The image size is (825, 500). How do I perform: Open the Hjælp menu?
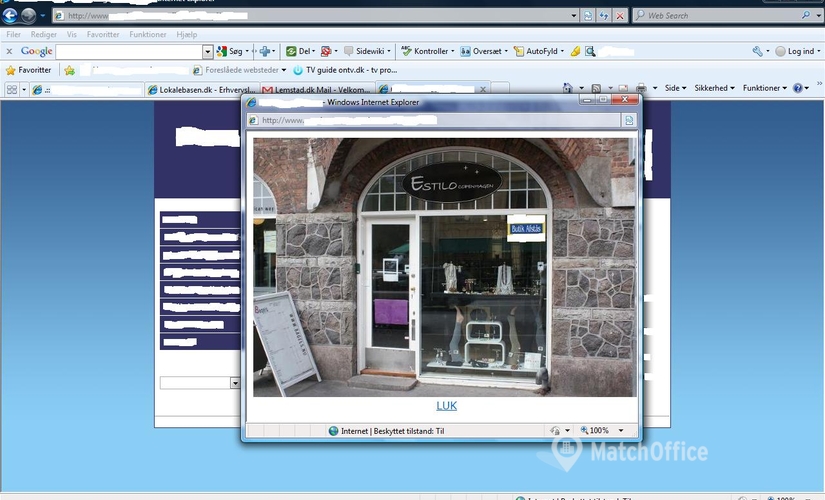tap(187, 34)
